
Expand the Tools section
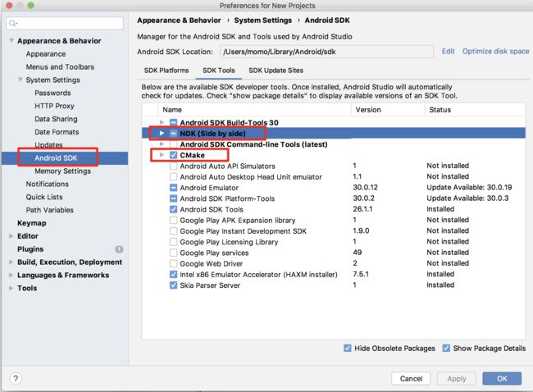pos(11,288)
